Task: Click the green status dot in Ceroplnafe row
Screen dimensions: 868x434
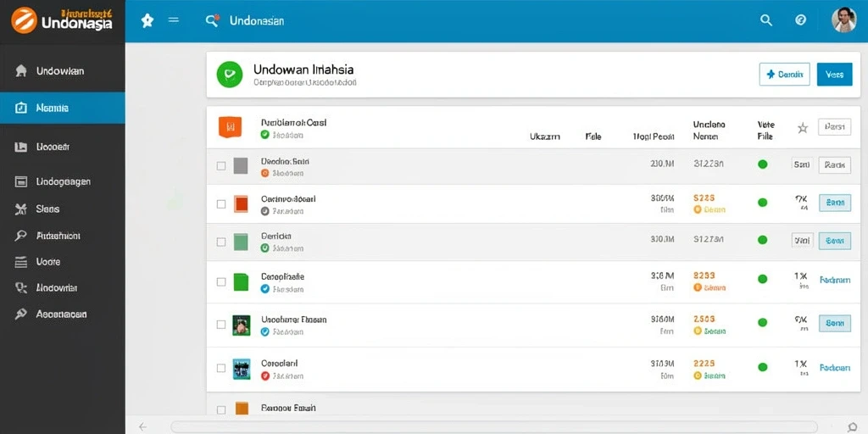Action: [762, 278]
